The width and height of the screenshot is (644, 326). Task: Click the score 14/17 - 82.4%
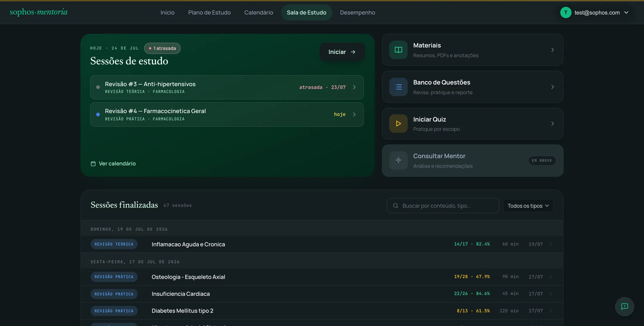coord(472,244)
